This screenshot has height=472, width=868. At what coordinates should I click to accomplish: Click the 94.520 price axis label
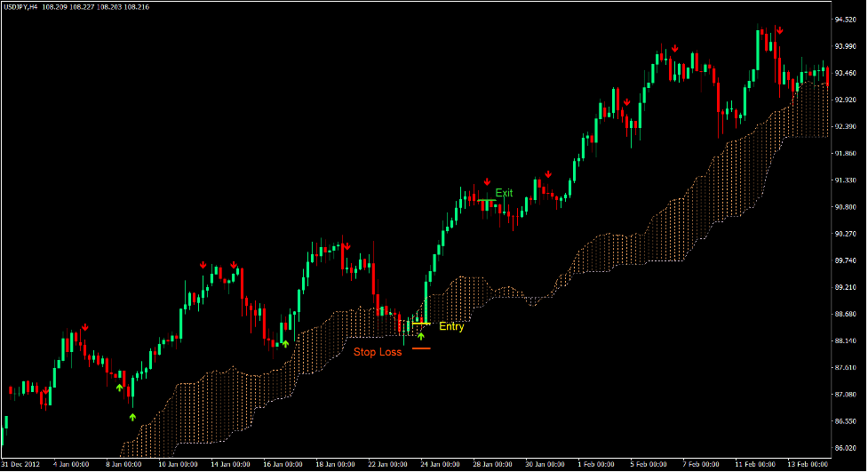(848, 19)
